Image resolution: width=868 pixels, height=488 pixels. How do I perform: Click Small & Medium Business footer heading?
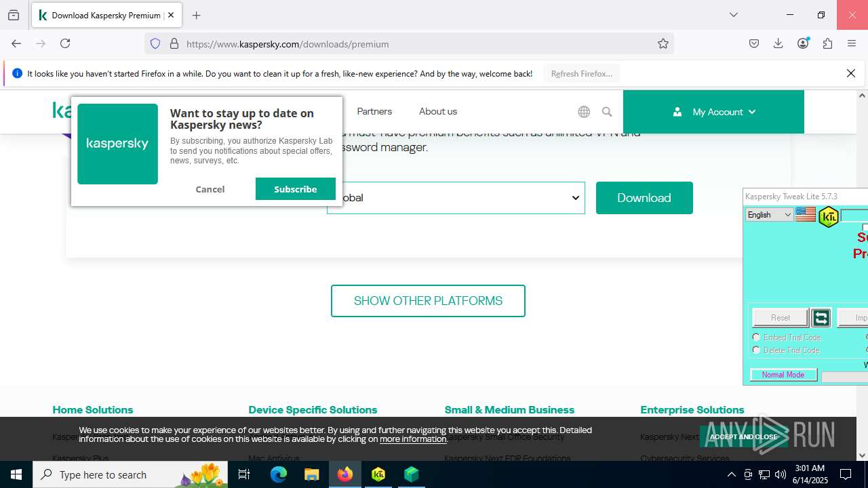(x=509, y=409)
